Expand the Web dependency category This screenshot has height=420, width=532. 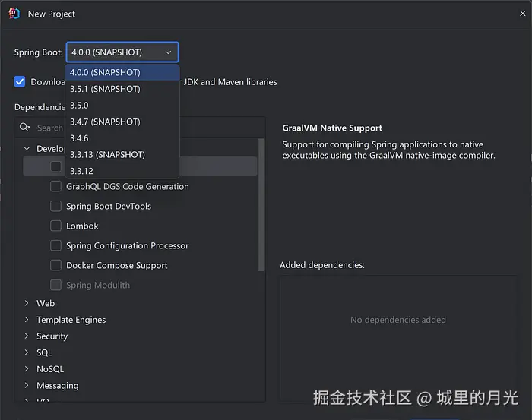point(27,303)
